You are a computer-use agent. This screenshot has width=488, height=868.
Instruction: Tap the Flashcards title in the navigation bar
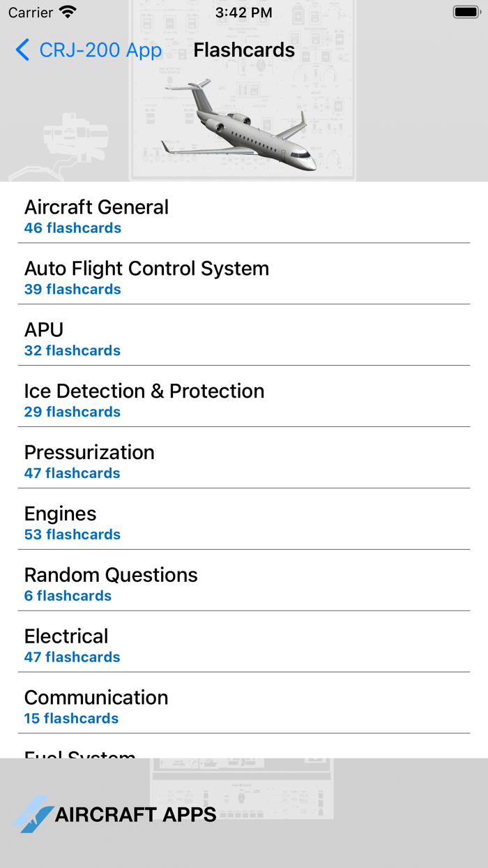point(243,50)
